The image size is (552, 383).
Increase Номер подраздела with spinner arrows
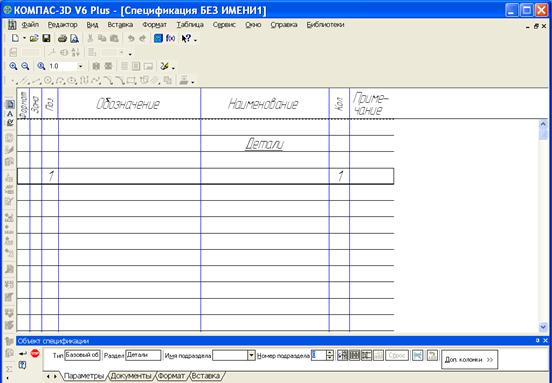pyautogui.click(x=330, y=353)
